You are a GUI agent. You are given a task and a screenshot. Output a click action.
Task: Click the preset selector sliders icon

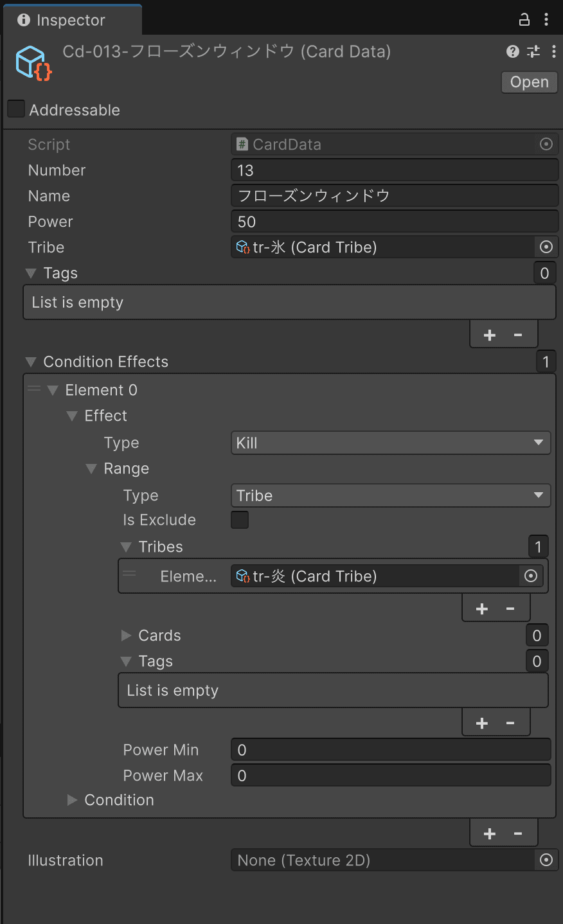[533, 51]
